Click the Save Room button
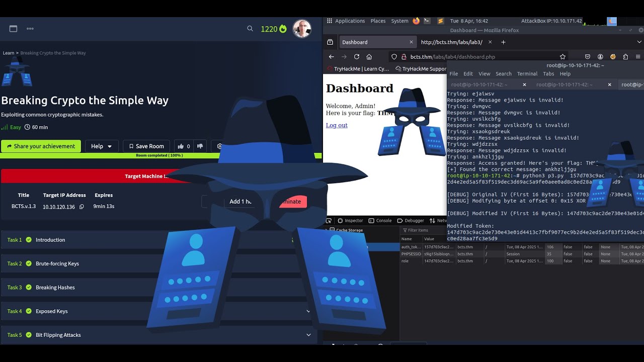Image resolution: width=644 pixels, height=362 pixels. (x=146, y=146)
